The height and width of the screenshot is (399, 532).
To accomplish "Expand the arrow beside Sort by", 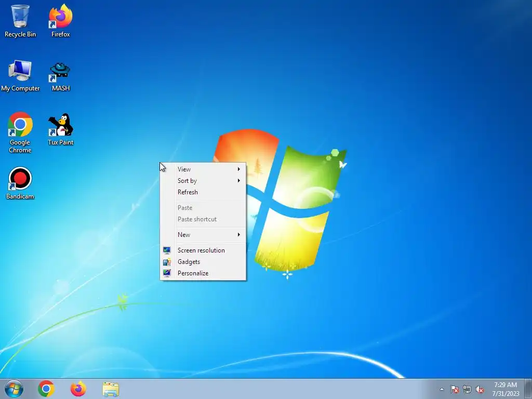I will point(239,180).
